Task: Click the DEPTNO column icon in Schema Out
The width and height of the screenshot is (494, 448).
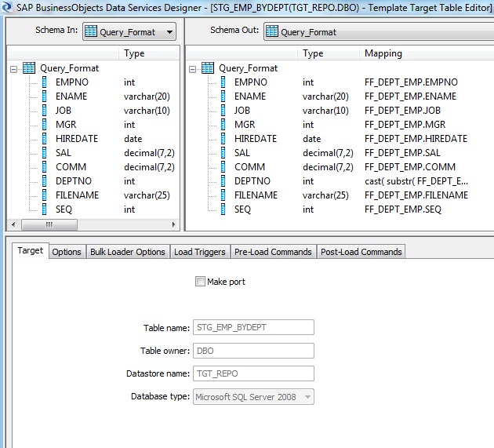Action: (x=223, y=181)
